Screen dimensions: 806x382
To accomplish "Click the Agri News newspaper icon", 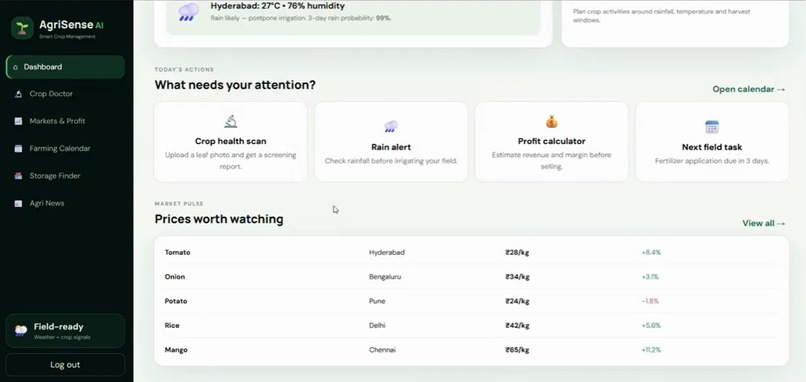I will 19,204.
